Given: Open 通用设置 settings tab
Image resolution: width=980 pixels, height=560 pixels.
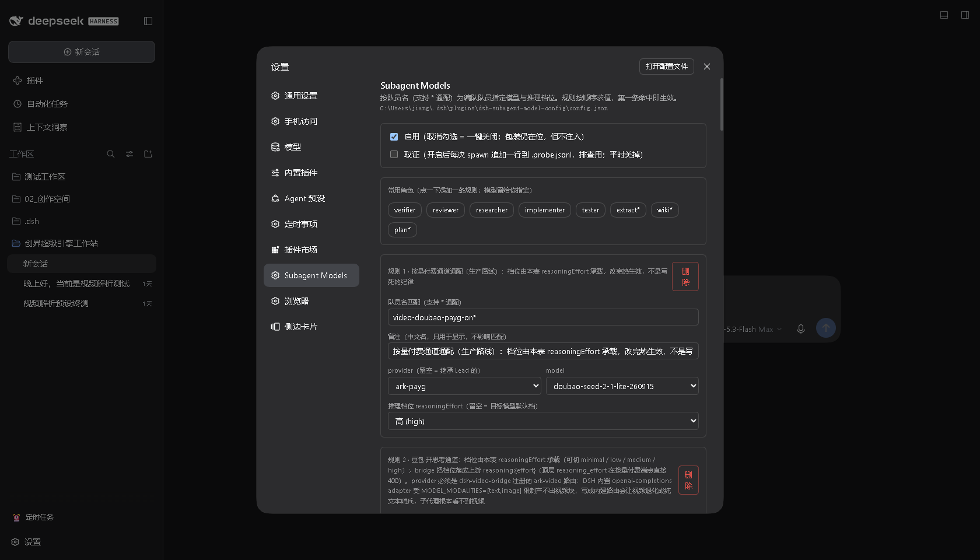Looking at the screenshot, I should coord(311,96).
